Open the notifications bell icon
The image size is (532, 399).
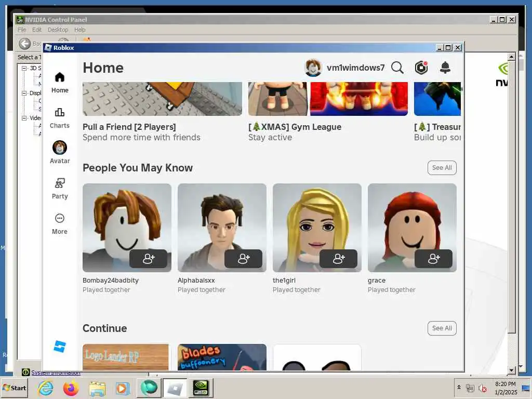click(x=445, y=68)
